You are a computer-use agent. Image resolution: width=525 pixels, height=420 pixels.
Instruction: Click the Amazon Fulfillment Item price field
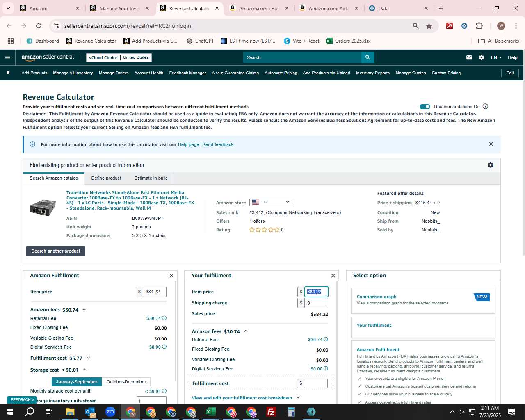click(154, 292)
